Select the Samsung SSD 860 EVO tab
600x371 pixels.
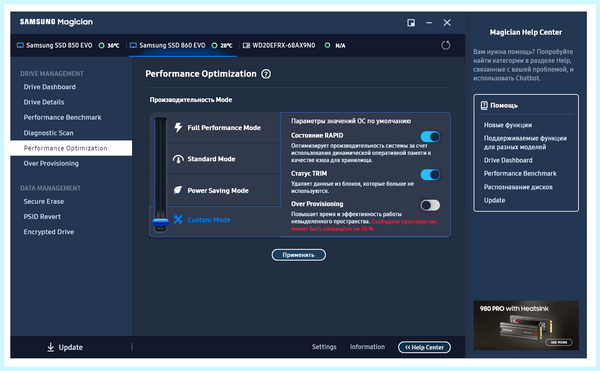182,46
